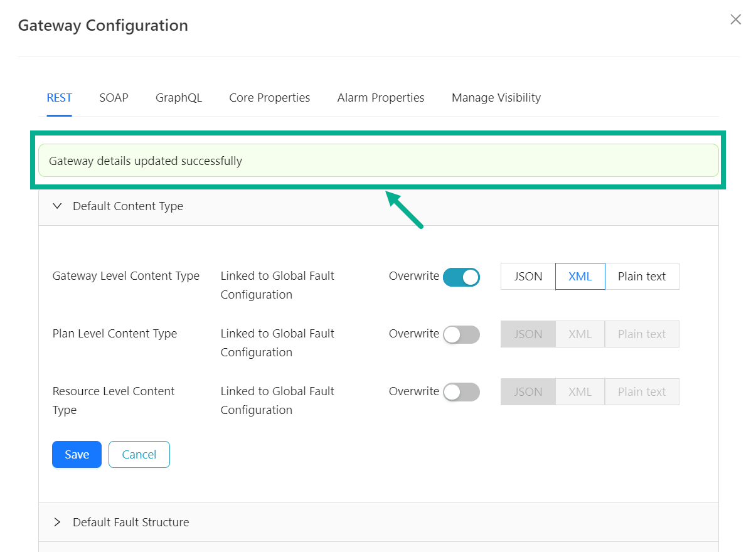Viewport: 756px width, 552px height.
Task: Go to the Core Properties tab
Action: point(269,98)
